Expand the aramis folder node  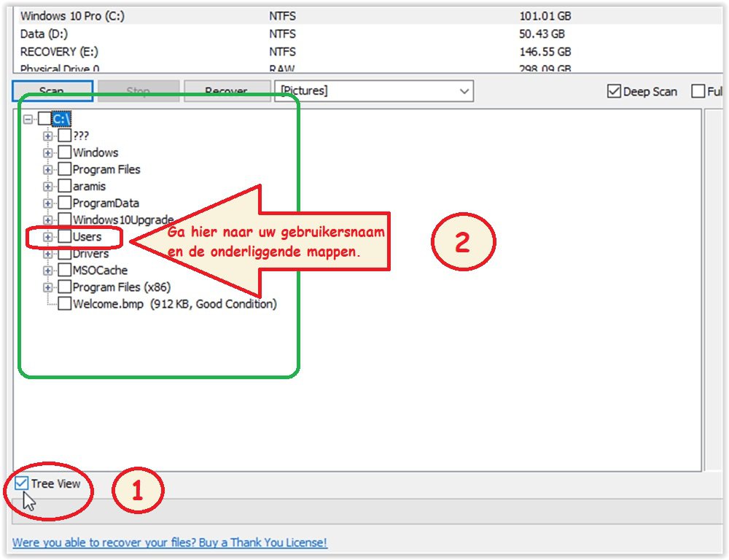click(47, 187)
